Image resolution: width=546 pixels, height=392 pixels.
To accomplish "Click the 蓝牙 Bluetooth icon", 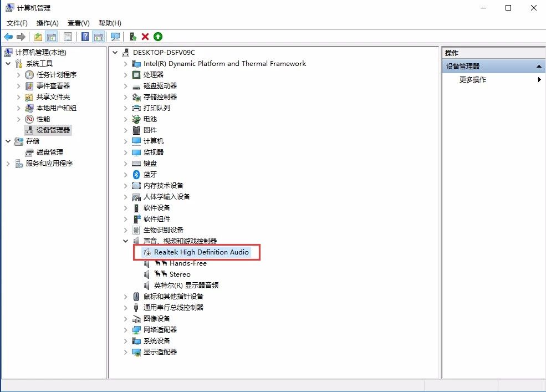I will (136, 175).
